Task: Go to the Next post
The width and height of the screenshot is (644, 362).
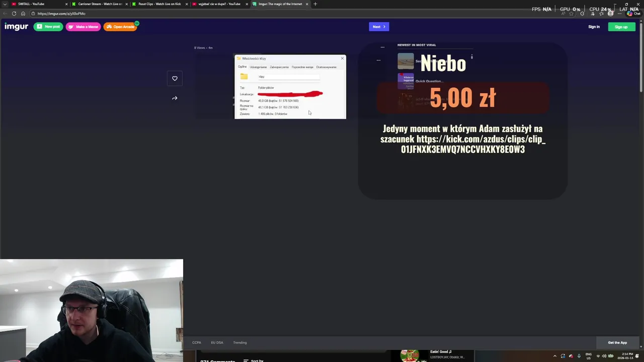Action: pos(379,27)
